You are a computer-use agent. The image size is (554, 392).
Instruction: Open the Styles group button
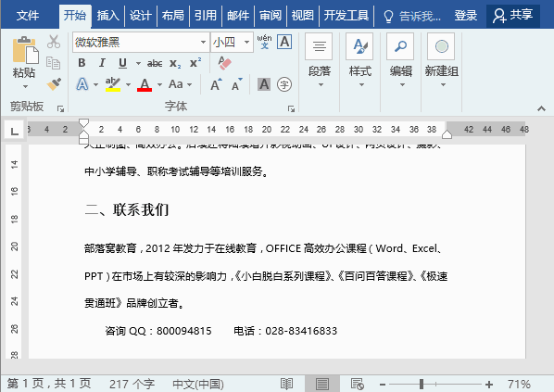360,60
